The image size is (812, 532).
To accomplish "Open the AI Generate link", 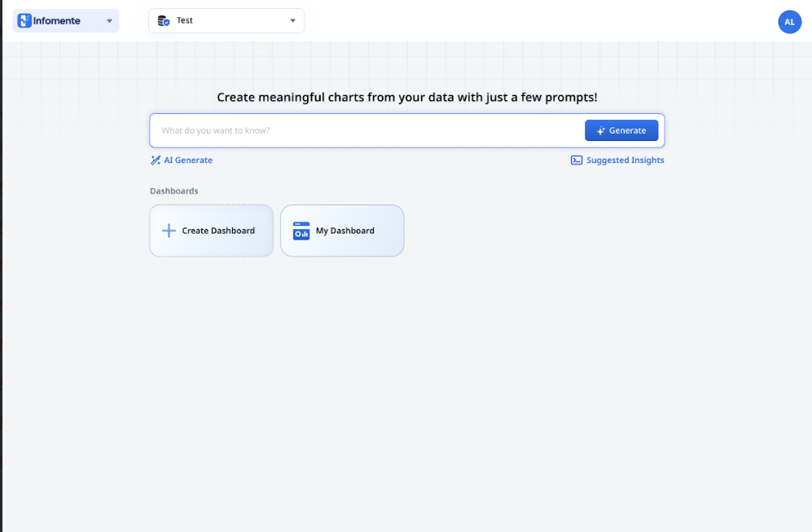I will click(x=188, y=160).
